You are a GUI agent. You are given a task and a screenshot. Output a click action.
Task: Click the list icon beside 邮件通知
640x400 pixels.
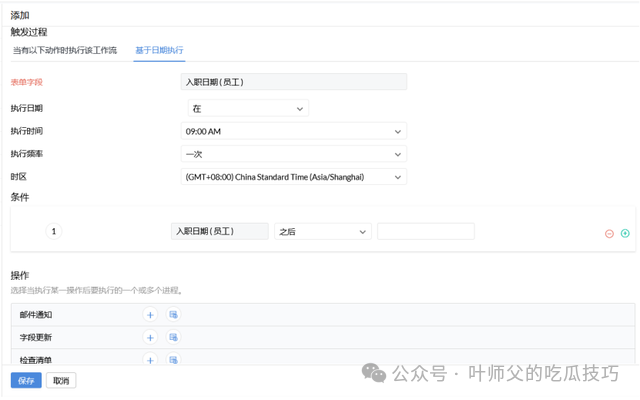[x=173, y=314]
